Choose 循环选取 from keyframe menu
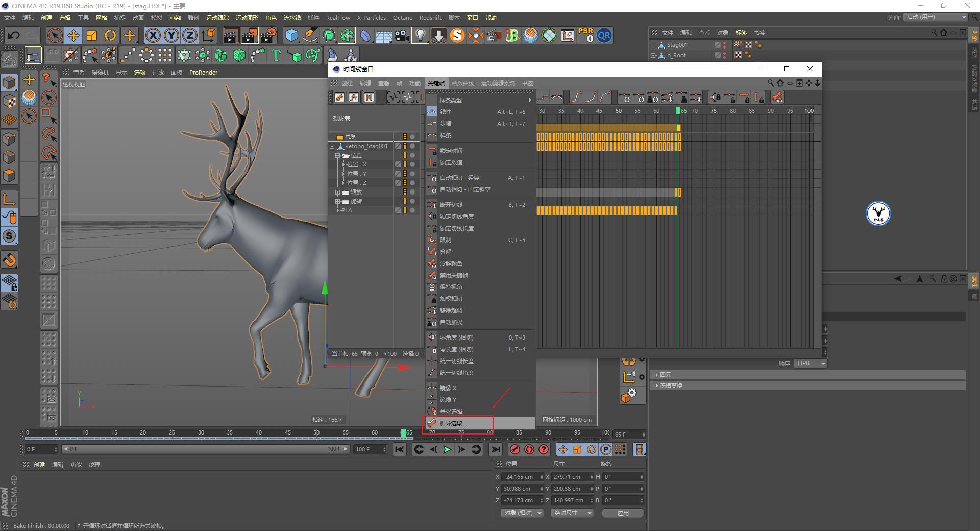The image size is (980, 531). 453,423
